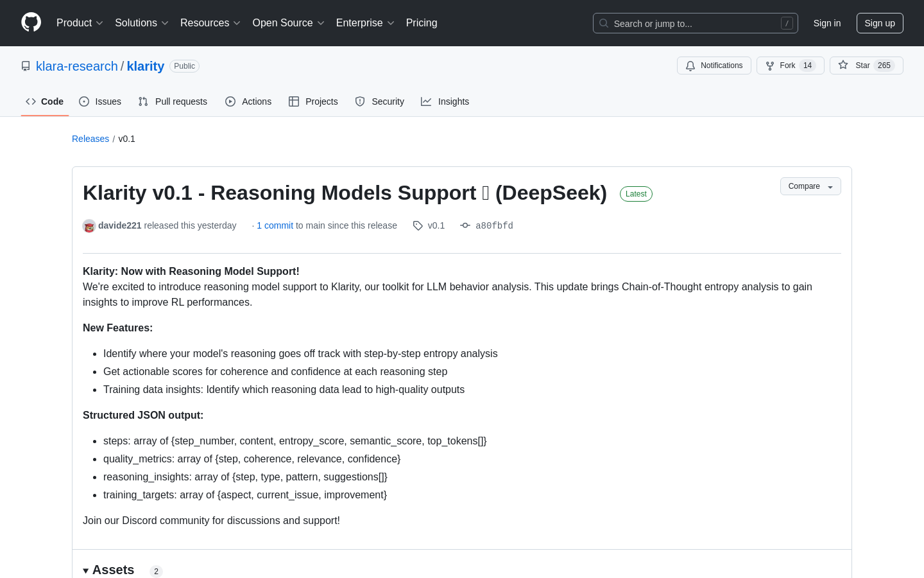Image resolution: width=924 pixels, height=578 pixels.
Task: Open davide221's avatar
Action: click(89, 226)
